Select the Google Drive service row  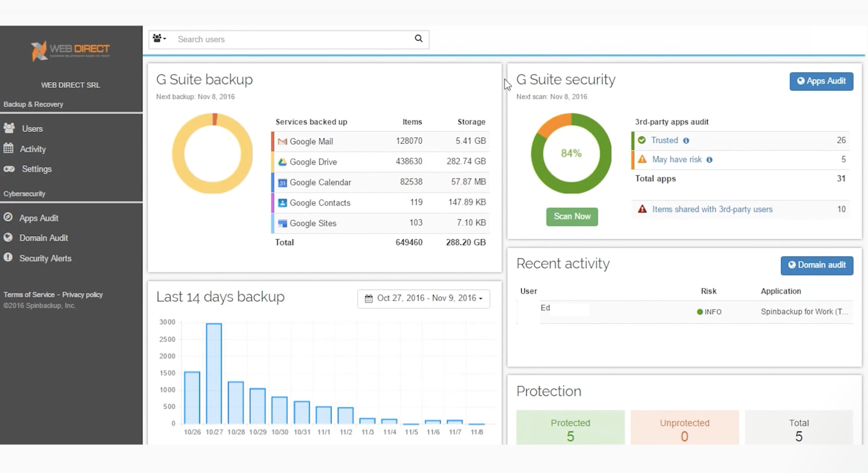(x=380, y=161)
